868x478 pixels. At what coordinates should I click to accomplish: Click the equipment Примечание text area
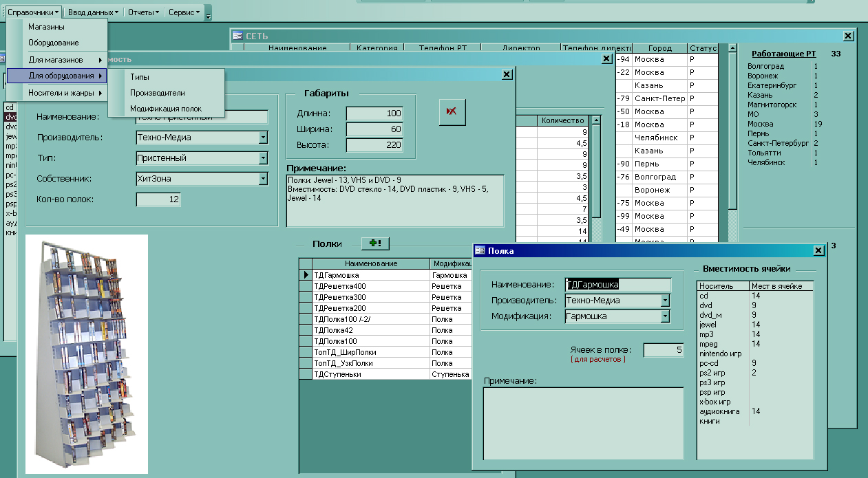tap(395, 200)
